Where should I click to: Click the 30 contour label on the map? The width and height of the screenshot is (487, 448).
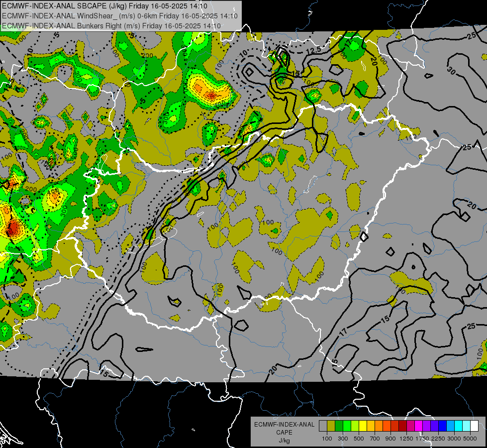[451, 71]
